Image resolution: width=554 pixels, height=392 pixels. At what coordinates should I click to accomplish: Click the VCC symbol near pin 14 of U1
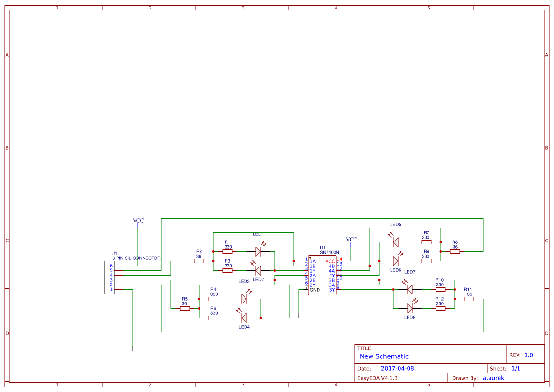[x=351, y=240]
